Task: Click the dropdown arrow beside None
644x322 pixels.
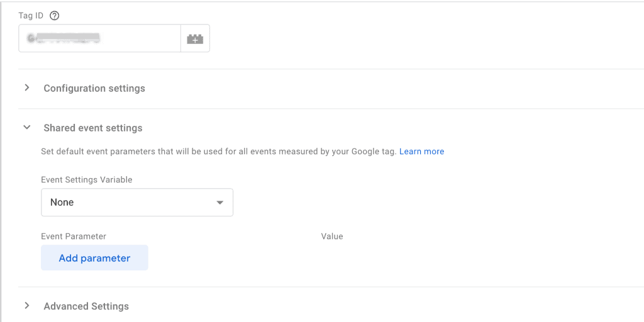Action: [219, 203]
